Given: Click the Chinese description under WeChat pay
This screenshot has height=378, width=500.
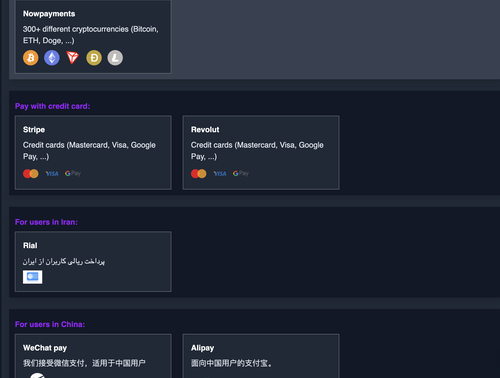Looking at the screenshot, I should pos(84,363).
